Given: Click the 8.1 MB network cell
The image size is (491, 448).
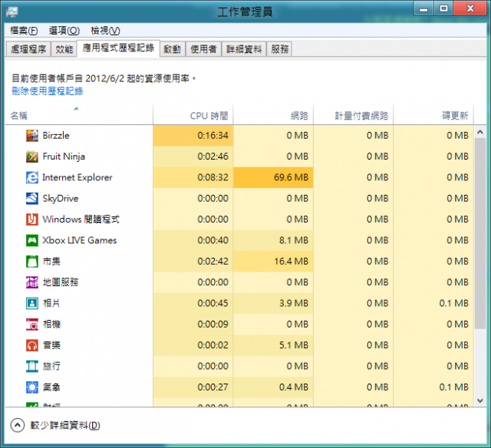Looking at the screenshot, I should (273, 240).
